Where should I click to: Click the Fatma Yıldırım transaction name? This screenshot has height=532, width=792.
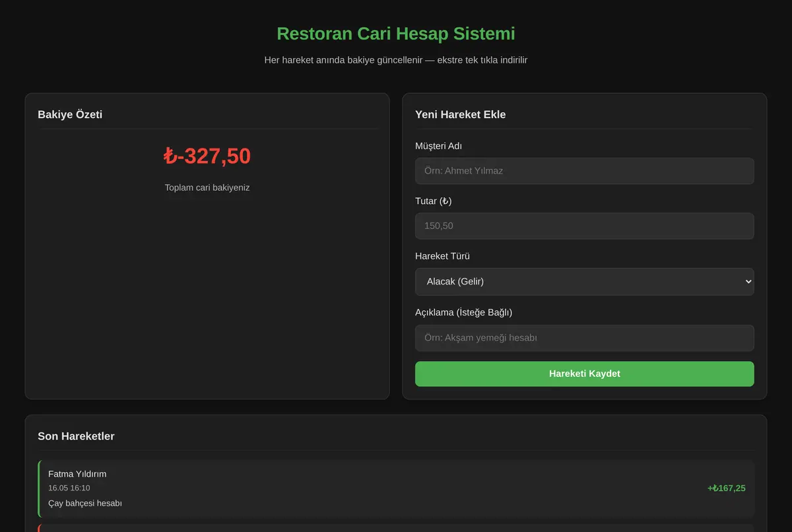[x=77, y=474]
